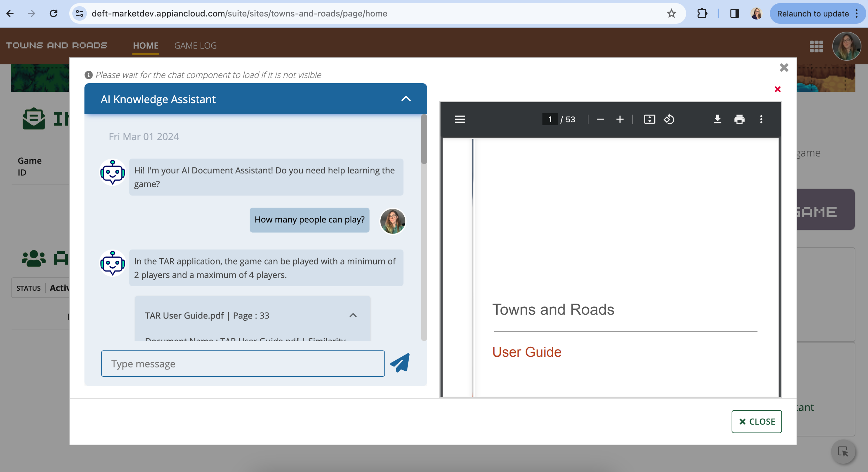This screenshot has width=868, height=472.
Task: Open Chrome profile avatar
Action: coord(756,14)
